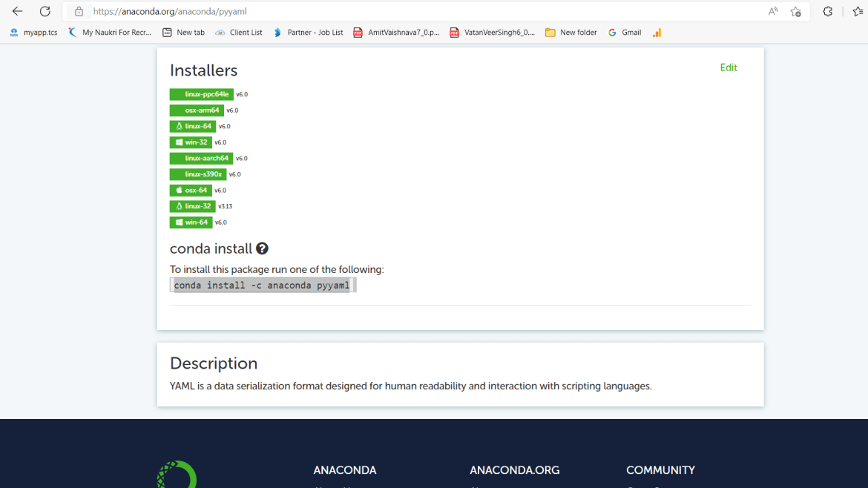Image resolution: width=868 pixels, height=488 pixels.
Task: Click the COMMUNITY footer heading
Action: click(x=660, y=470)
